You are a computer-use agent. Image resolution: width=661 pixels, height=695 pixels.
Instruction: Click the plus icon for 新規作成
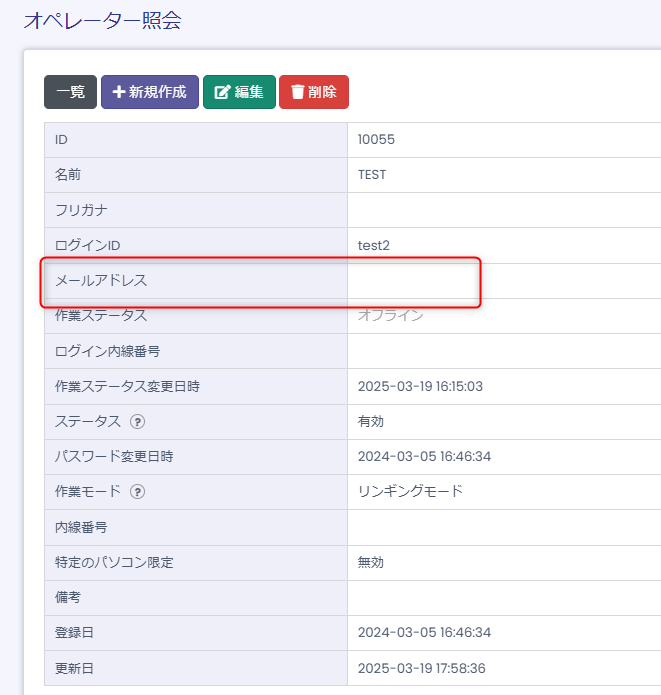click(x=118, y=92)
